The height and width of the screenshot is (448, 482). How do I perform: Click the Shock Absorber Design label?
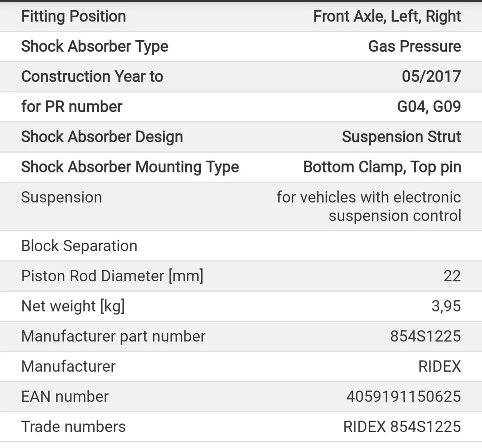(102, 137)
